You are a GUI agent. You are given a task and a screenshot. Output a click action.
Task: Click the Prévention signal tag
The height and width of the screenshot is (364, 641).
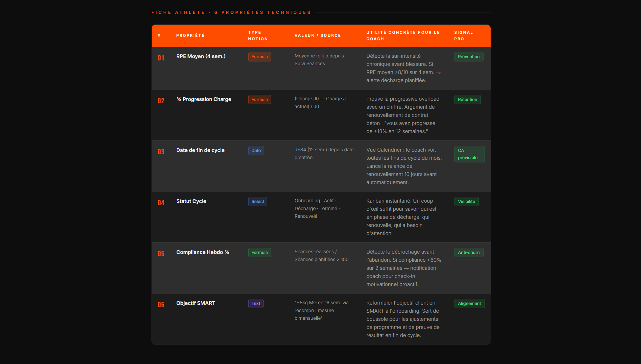[468, 57]
